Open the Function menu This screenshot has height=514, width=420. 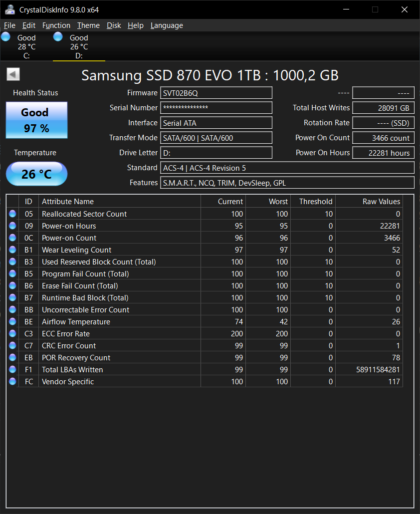tap(56, 25)
